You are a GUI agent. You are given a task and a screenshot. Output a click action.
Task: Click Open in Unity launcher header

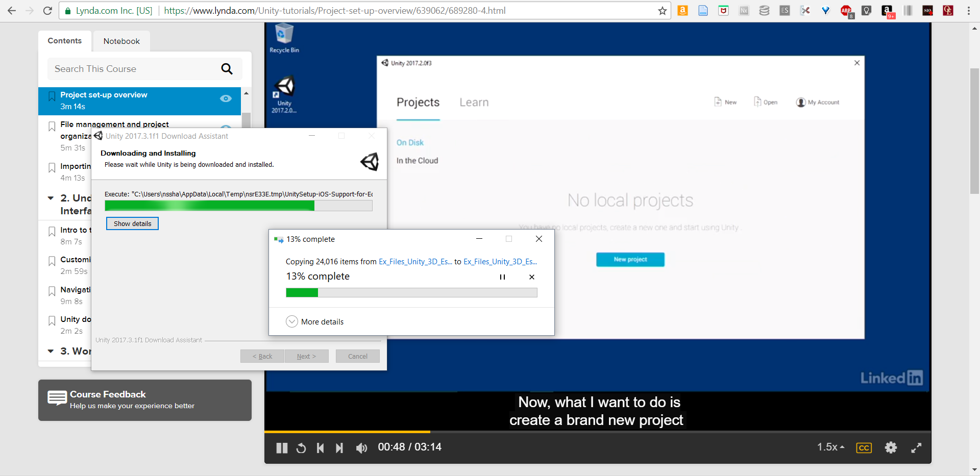pos(766,102)
